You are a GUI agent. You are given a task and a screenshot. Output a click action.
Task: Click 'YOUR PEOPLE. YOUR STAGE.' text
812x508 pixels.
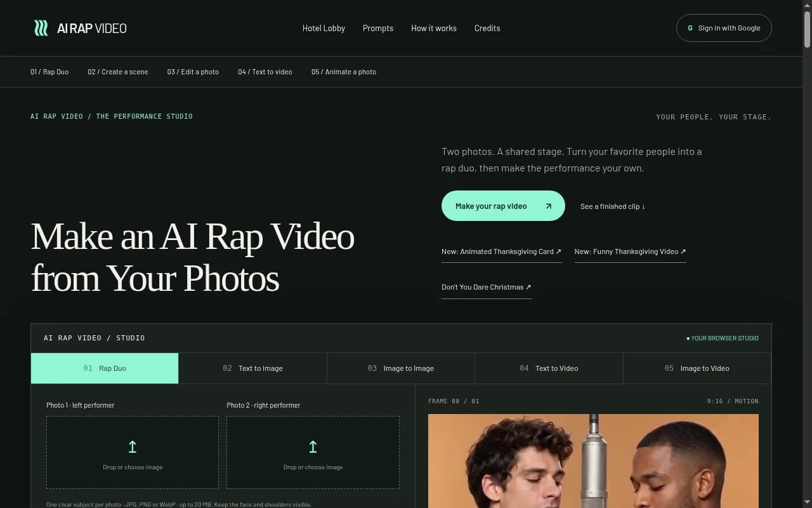coord(714,117)
